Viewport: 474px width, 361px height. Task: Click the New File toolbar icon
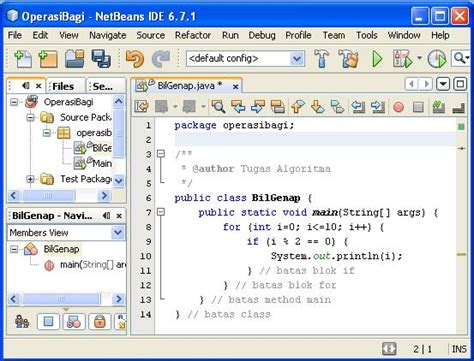(23, 59)
